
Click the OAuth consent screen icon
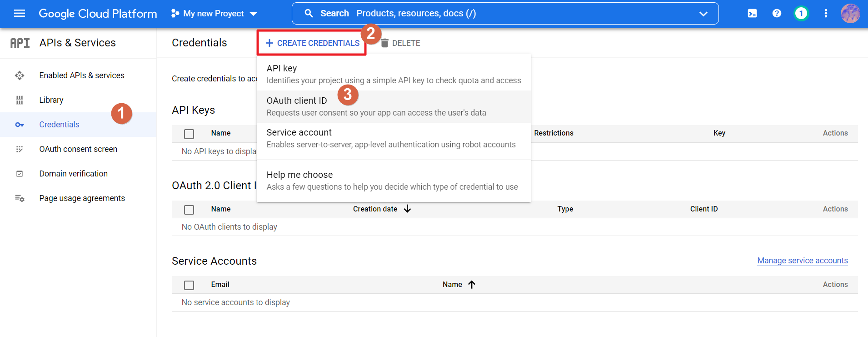(x=20, y=149)
